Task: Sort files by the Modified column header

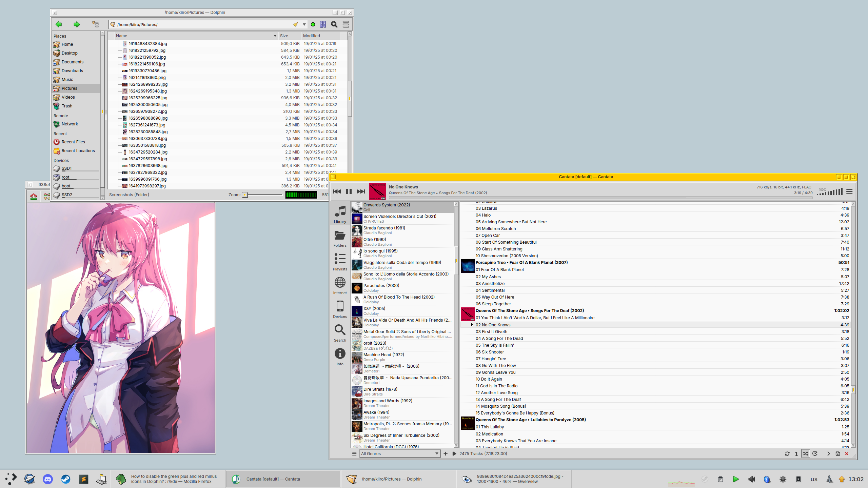Action: pyautogui.click(x=321, y=36)
